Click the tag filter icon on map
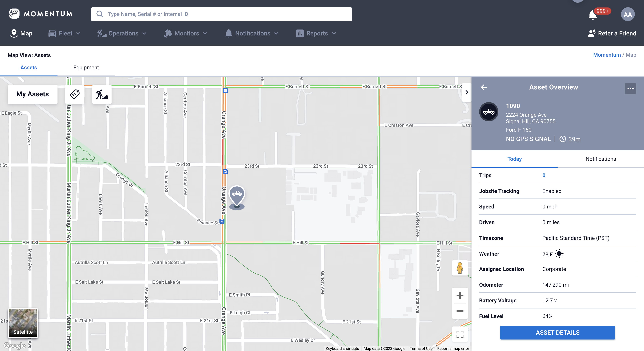Image resolution: width=644 pixels, height=351 pixels. coord(75,94)
